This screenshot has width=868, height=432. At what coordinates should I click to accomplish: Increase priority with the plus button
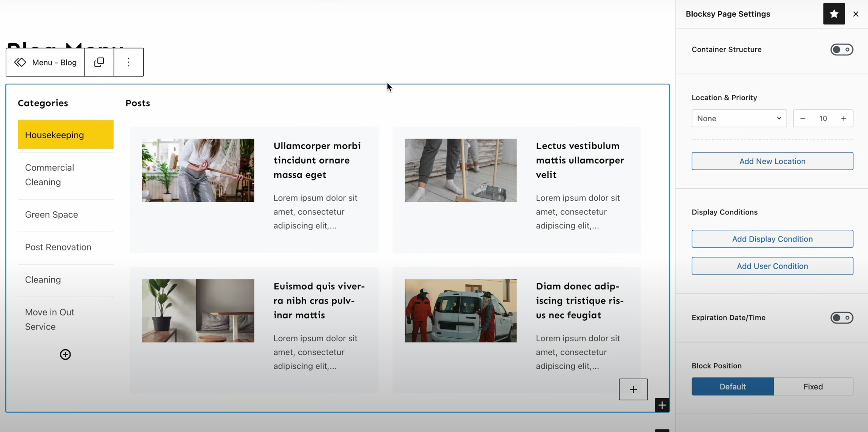click(x=843, y=118)
